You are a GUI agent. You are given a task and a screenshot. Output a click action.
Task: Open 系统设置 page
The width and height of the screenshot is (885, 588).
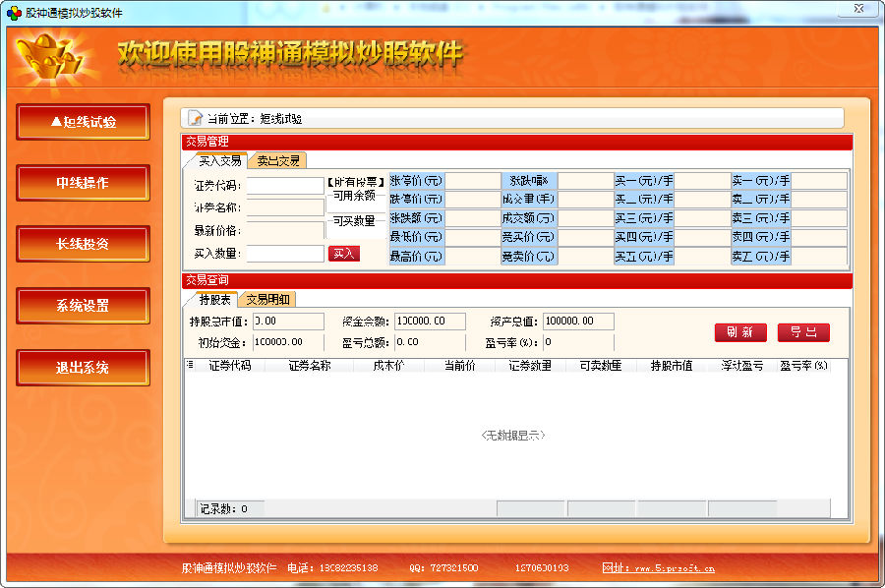[83, 306]
